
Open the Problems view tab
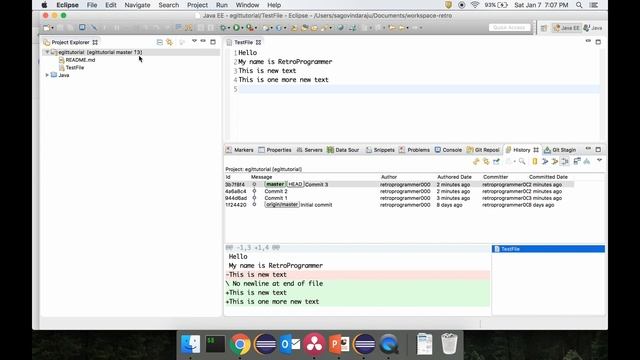coord(414,150)
